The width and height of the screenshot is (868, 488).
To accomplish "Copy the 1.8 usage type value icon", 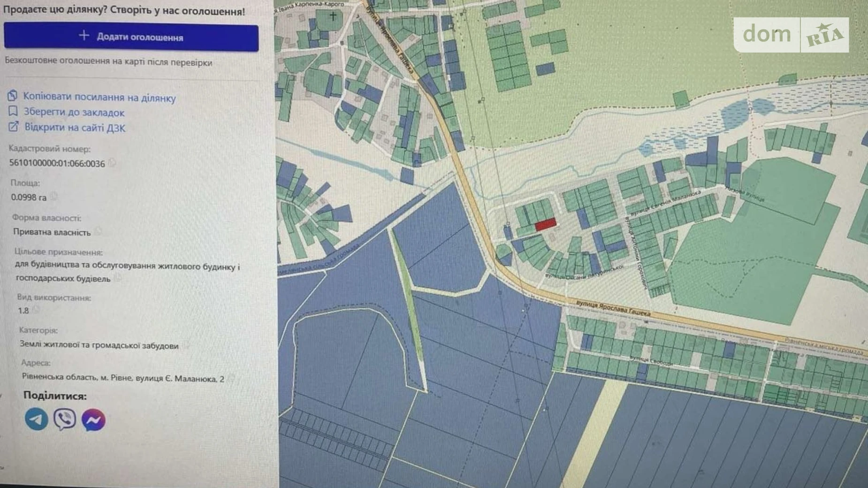I will [x=36, y=310].
